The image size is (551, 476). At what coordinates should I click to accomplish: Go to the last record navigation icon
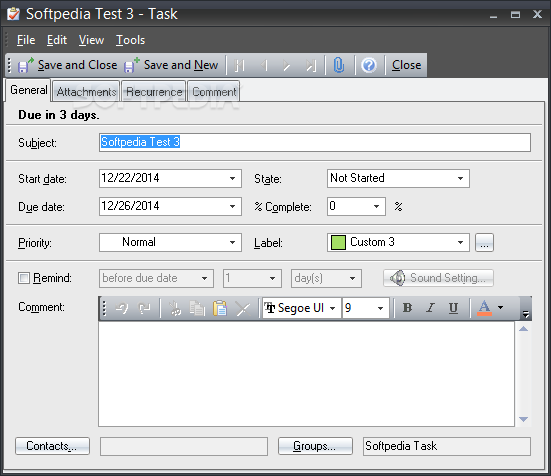311,65
